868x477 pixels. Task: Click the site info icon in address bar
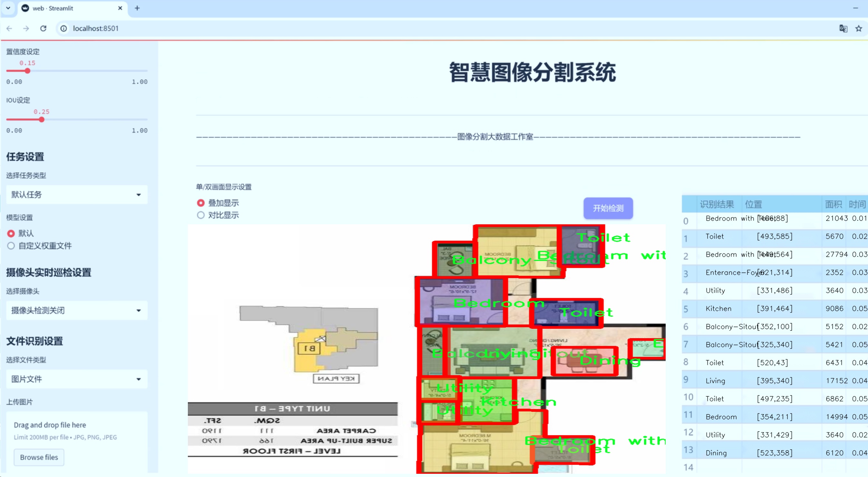tap(63, 29)
